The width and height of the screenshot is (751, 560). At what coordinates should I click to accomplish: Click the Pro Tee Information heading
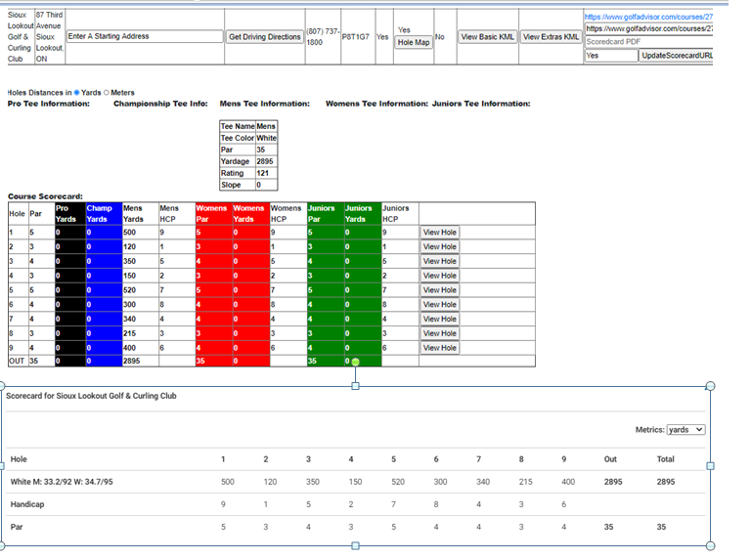point(48,104)
